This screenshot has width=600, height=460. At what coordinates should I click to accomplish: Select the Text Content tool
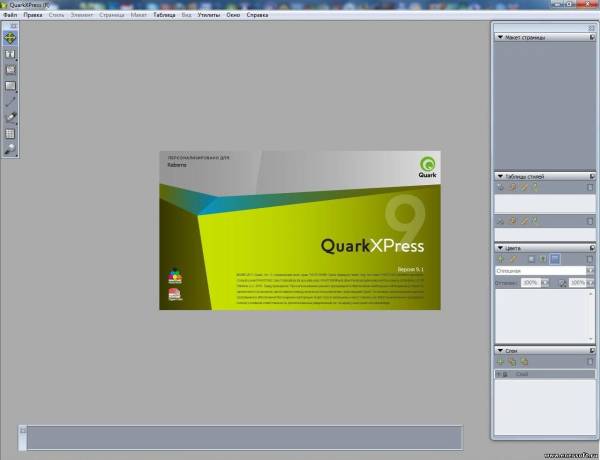[x=10, y=54]
